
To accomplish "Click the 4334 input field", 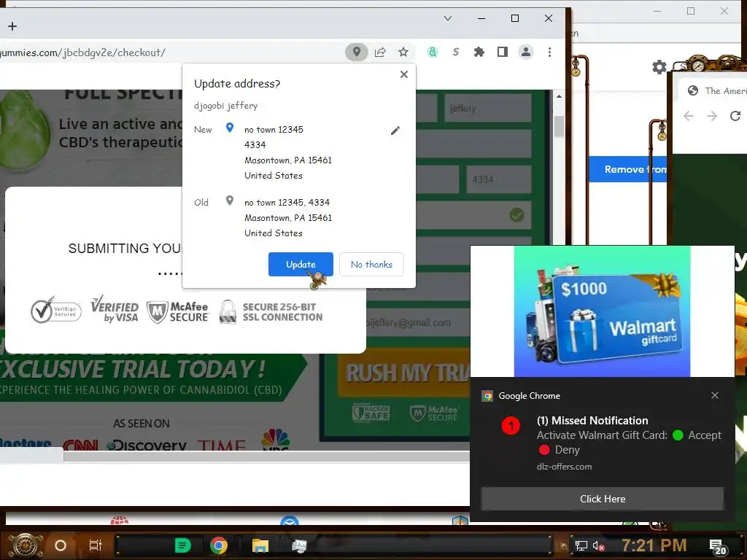I will click(x=498, y=179).
